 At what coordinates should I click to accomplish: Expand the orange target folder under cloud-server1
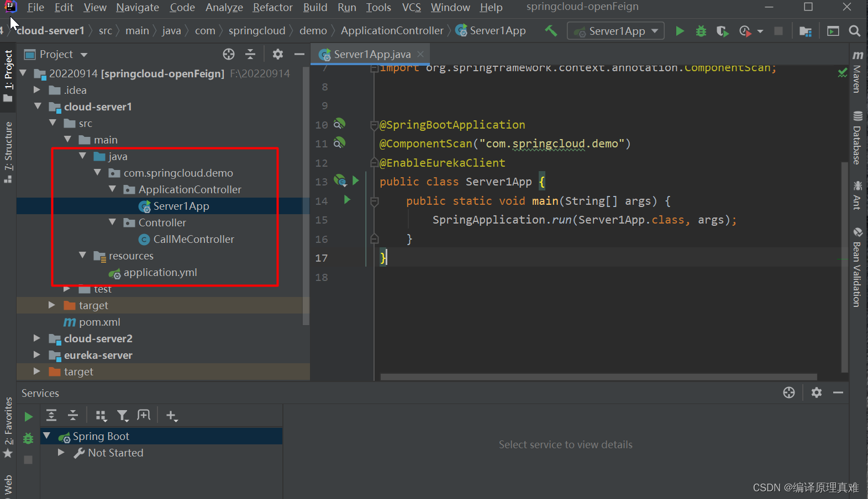(x=52, y=305)
